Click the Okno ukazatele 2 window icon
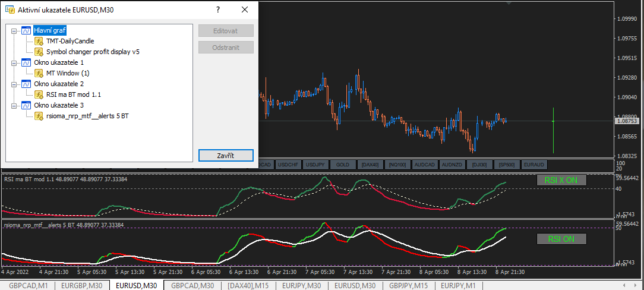Viewport: 644px width, 290px height. pos(27,84)
